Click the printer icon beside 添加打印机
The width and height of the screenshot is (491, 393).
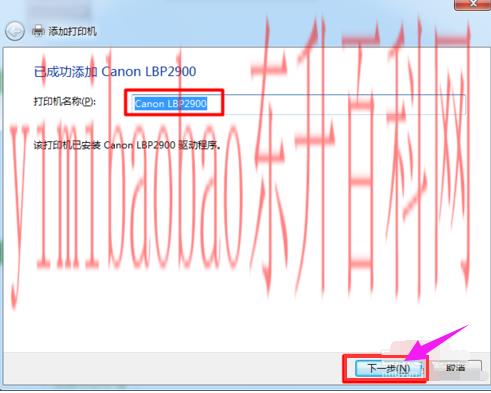coord(38,31)
